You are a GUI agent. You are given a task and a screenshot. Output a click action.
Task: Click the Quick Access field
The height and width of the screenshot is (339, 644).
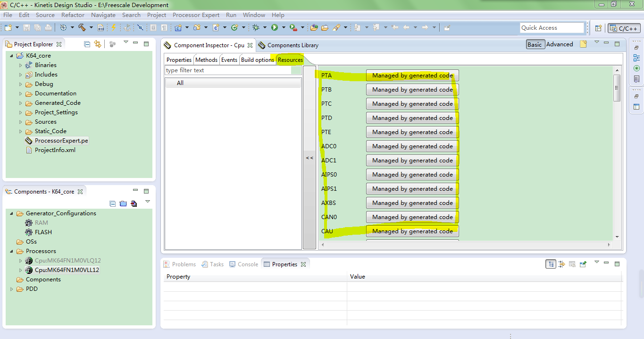click(x=552, y=28)
